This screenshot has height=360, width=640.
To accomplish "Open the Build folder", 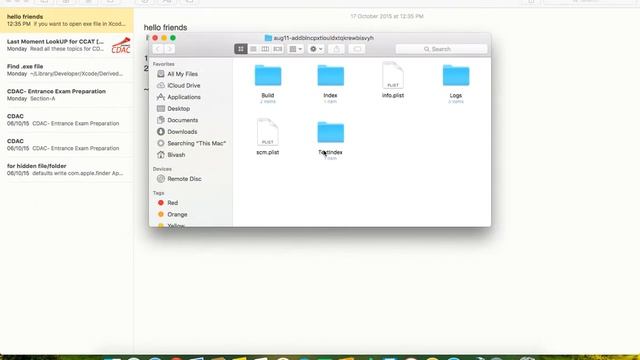I will pos(268,76).
